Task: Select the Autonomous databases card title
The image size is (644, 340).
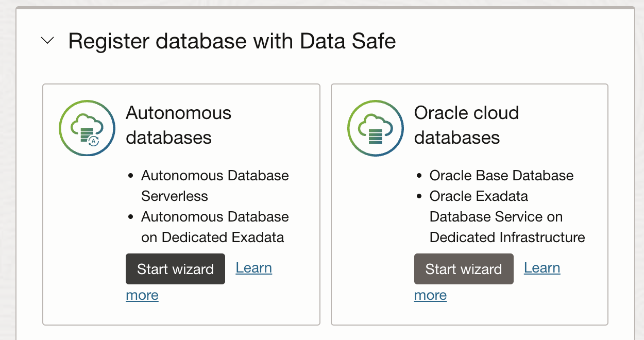Action: 179,125
